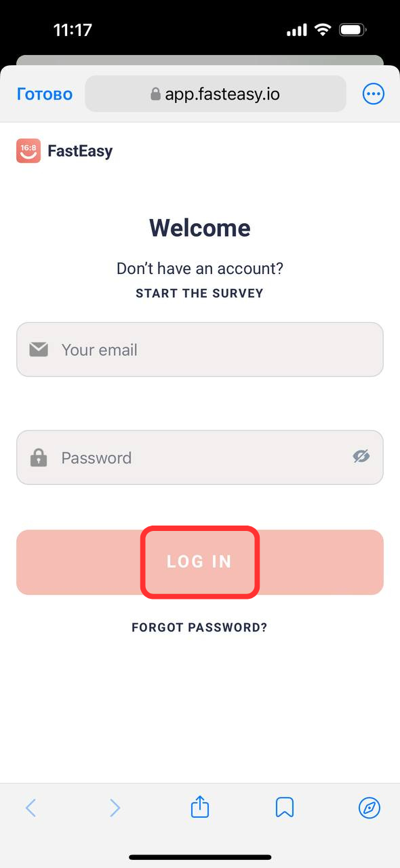This screenshot has height=868, width=400.
Task: Tap the envelope icon in email field
Action: (x=39, y=350)
